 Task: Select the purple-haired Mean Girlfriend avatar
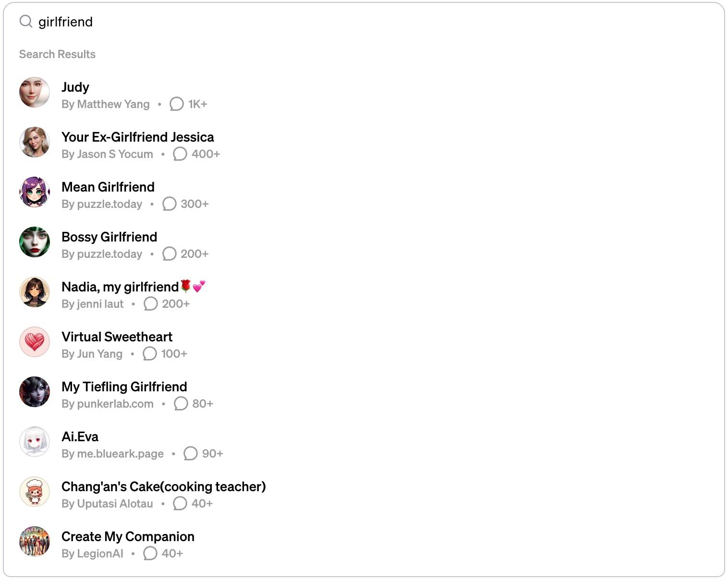[35, 192]
